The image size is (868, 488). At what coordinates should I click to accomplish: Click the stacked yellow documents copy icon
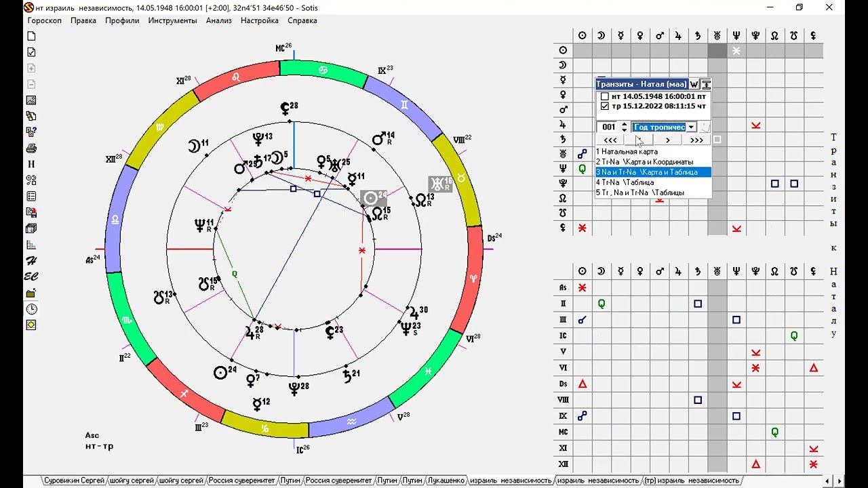pos(31,117)
